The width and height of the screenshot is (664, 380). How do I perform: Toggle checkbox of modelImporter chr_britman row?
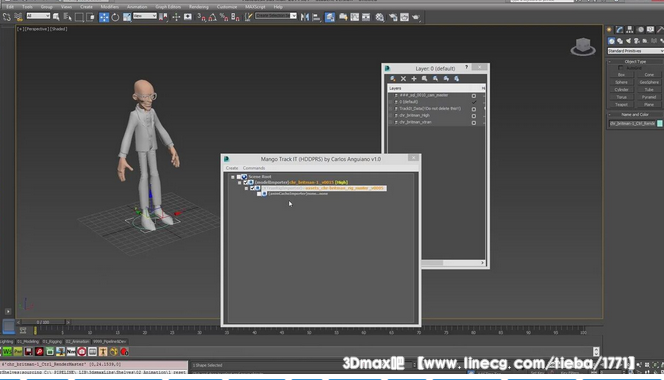pos(246,183)
